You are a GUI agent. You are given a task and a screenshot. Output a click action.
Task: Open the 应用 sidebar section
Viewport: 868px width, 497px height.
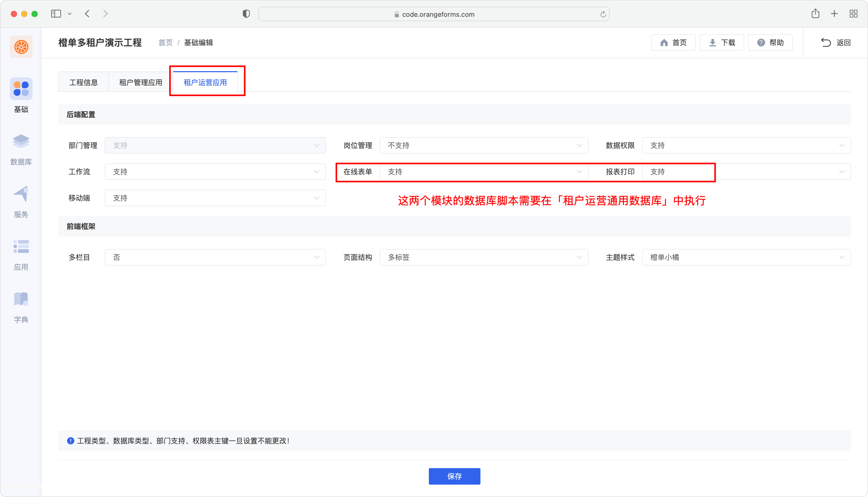[21, 255]
